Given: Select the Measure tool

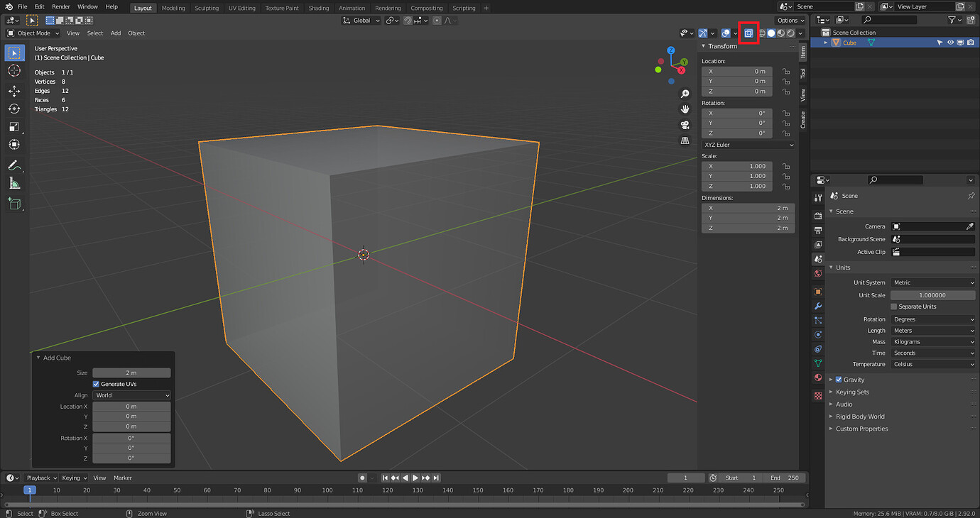Looking at the screenshot, I should (x=14, y=183).
